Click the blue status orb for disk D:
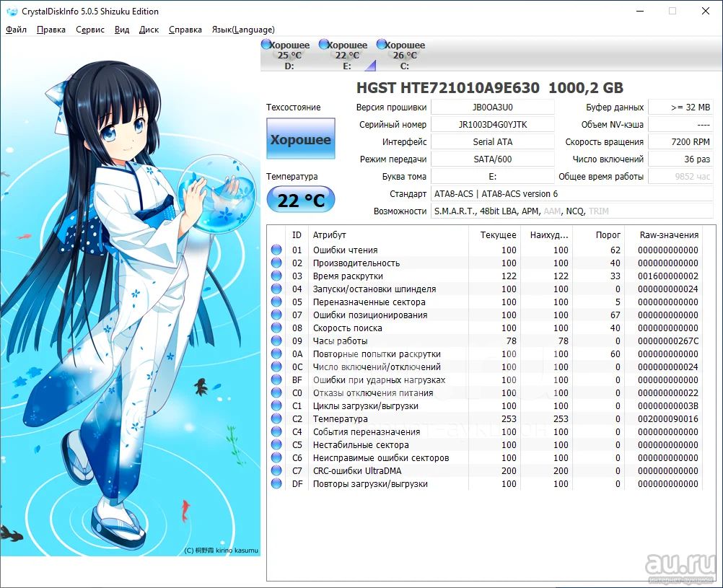 coord(266,44)
